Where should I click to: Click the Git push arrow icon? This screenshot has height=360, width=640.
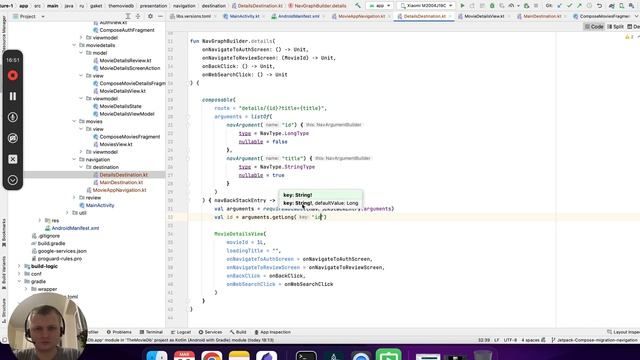pyautogui.click(x=579, y=6)
